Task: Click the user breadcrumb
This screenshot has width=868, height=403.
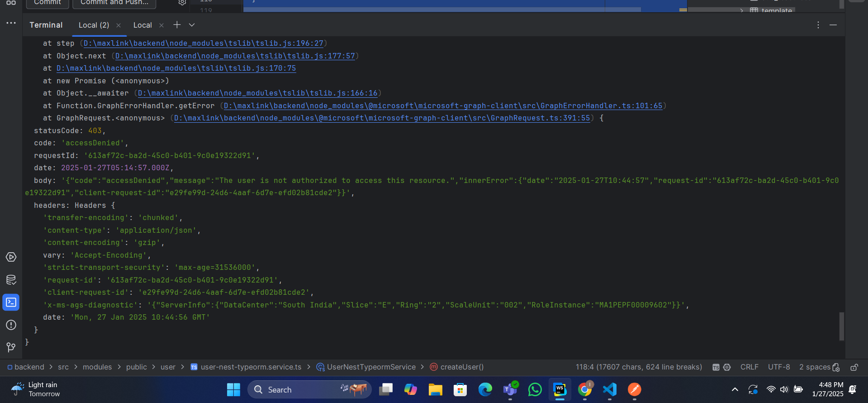Action: point(168,367)
